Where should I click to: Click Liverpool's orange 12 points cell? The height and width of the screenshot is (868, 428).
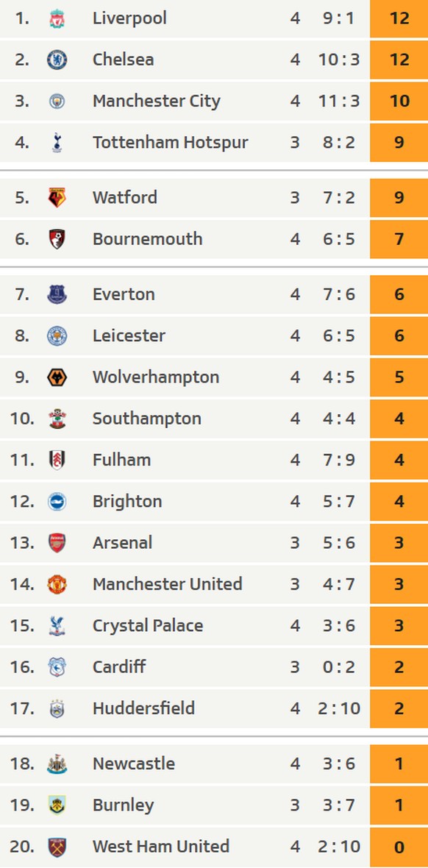pos(399,18)
